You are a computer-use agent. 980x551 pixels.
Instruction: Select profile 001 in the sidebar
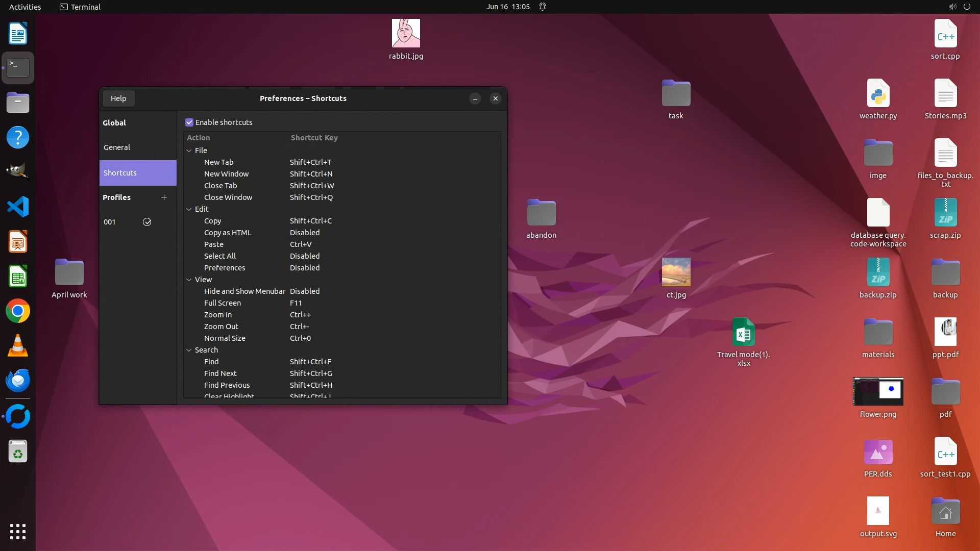pyautogui.click(x=110, y=222)
